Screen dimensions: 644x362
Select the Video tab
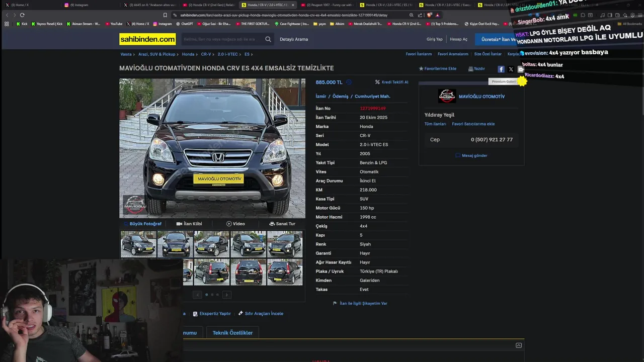click(x=235, y=224)
